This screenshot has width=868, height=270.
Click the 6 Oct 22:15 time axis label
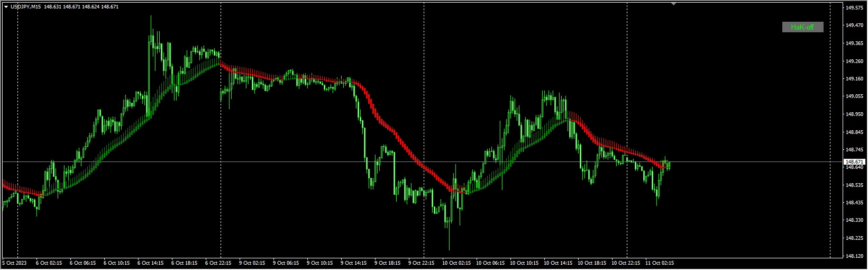(x=218, y=263)
